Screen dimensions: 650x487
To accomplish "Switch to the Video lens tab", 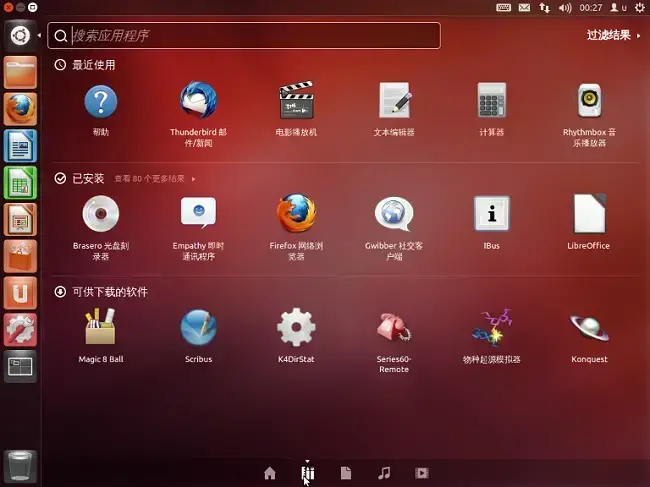I will (422, 473).
